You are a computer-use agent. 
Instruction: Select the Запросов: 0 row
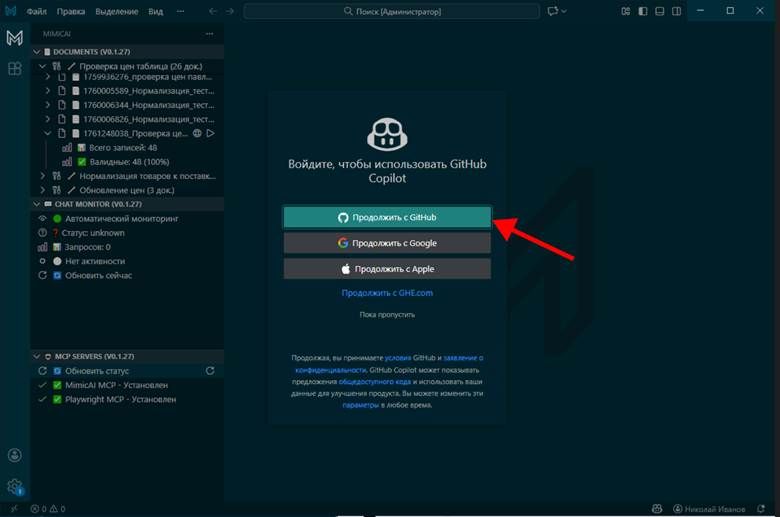point(127,247)
